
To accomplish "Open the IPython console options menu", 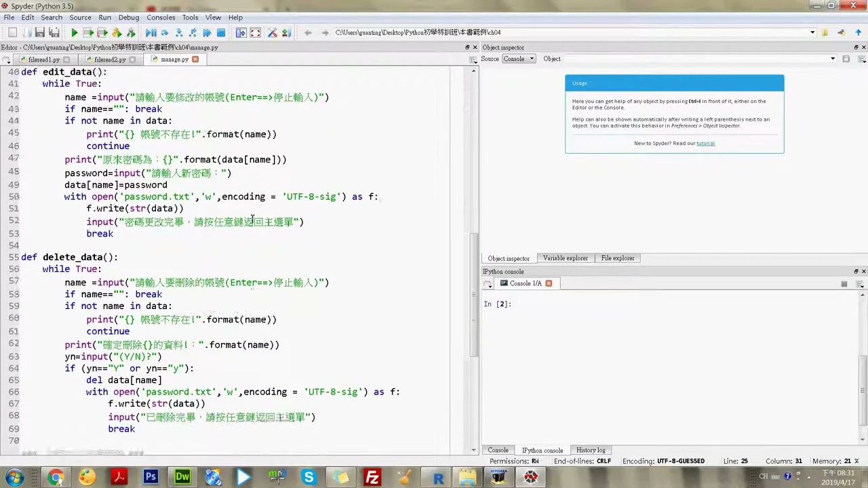I will (x=859, y=284).
